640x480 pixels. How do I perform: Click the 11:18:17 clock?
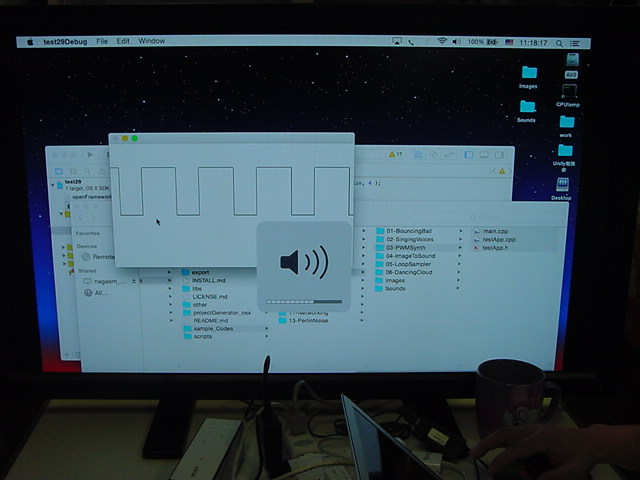pos(533,42)
